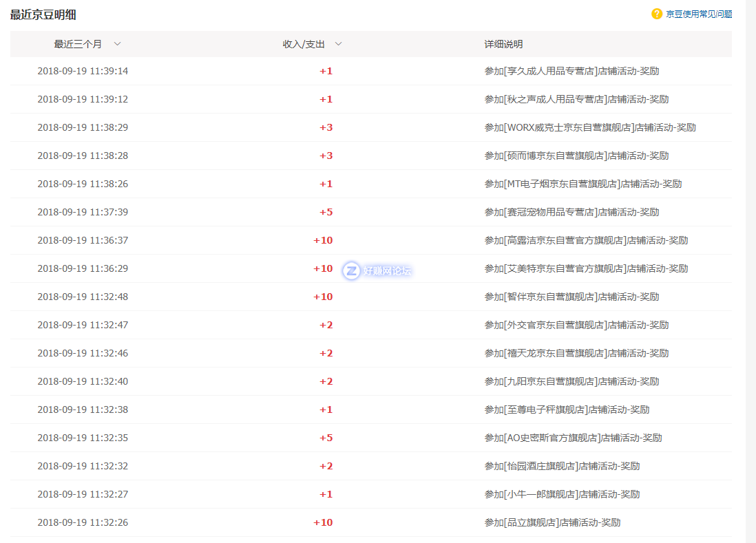Select timestamp 2018-09-19 11:32:48
The height and width of the screenshot is (543, 756).
[83, 297]
